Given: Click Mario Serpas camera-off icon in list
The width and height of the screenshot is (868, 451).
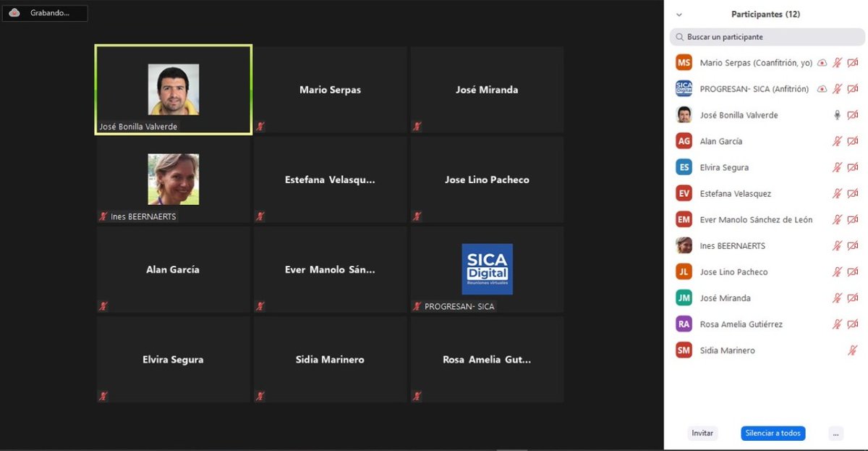Looking at the screenshot, I should point(853,63).
